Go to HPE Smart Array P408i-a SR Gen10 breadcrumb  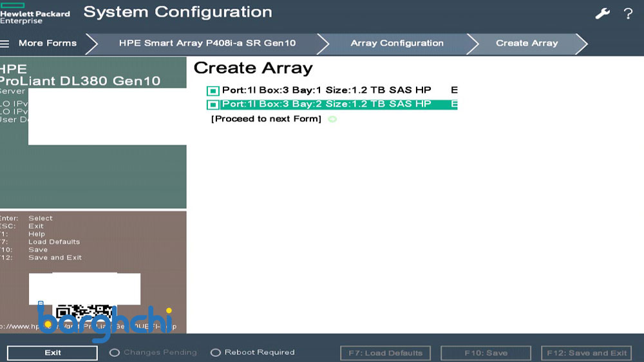point(207,43)
